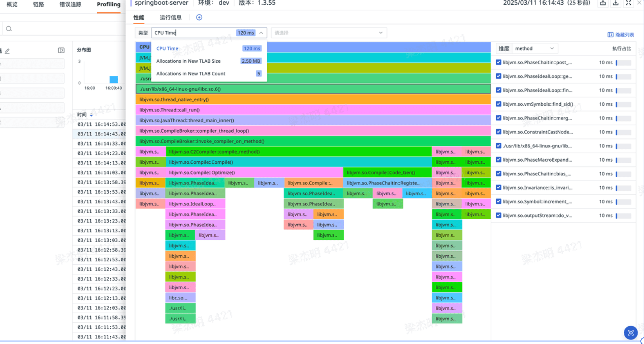Click the search magnifier icon
This screenshot has height=344, width=644.
pyautogui.click(x=9, y=29)
